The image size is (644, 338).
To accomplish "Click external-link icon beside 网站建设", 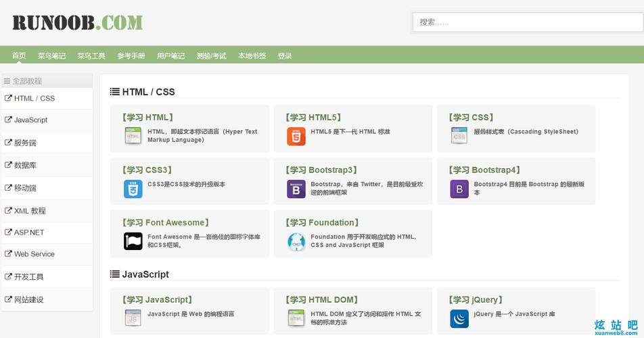I will [x=8, y=299].
